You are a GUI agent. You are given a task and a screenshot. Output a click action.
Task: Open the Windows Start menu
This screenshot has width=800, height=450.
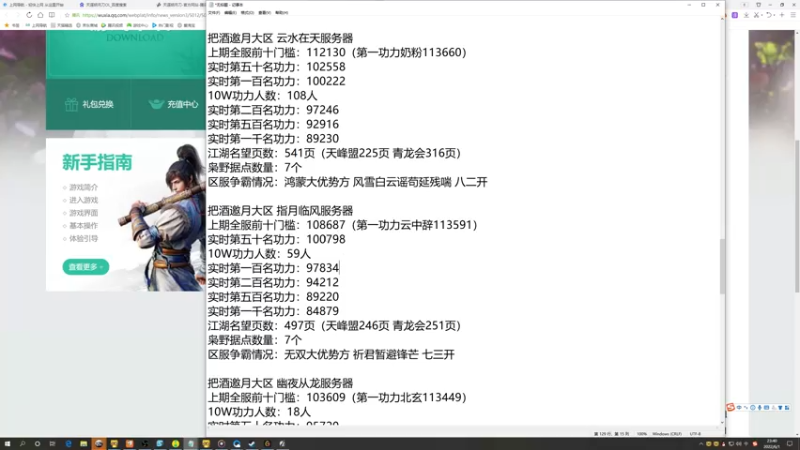(x=7, y=444)
